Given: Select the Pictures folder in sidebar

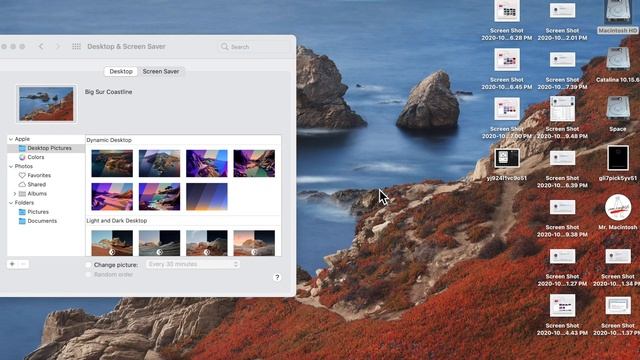Looking at the screenshot, I should pos(34,212).
